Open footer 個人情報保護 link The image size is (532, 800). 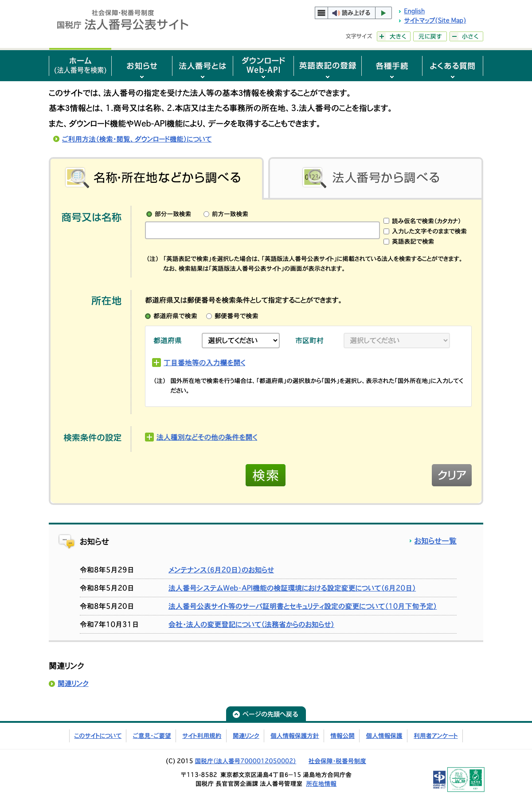[384, 736]
